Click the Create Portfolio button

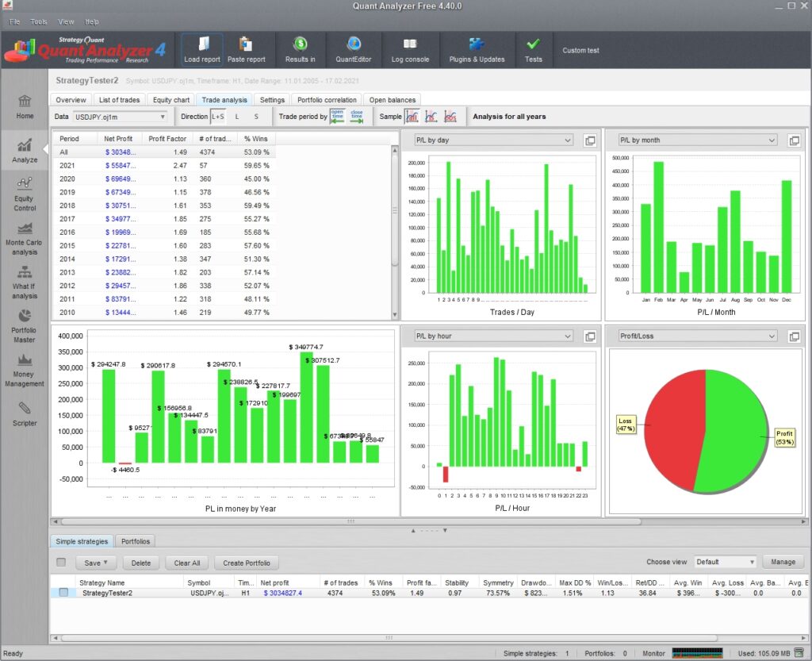[x=247, y=563]
